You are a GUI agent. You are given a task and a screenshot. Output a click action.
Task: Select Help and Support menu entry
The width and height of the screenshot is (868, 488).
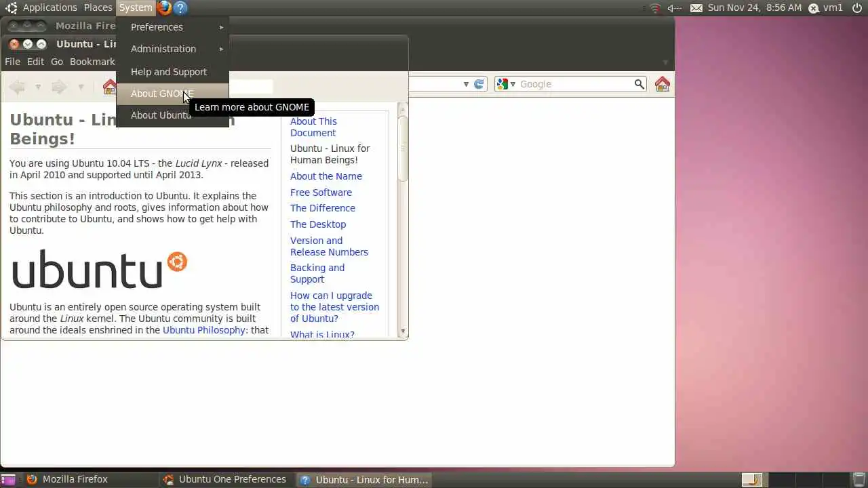pyautogui.click(x=172, y=72)
